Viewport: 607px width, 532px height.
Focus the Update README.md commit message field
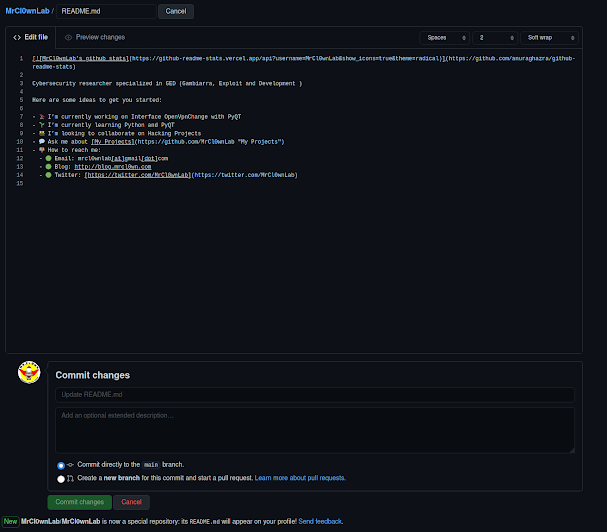coord(315,395)
